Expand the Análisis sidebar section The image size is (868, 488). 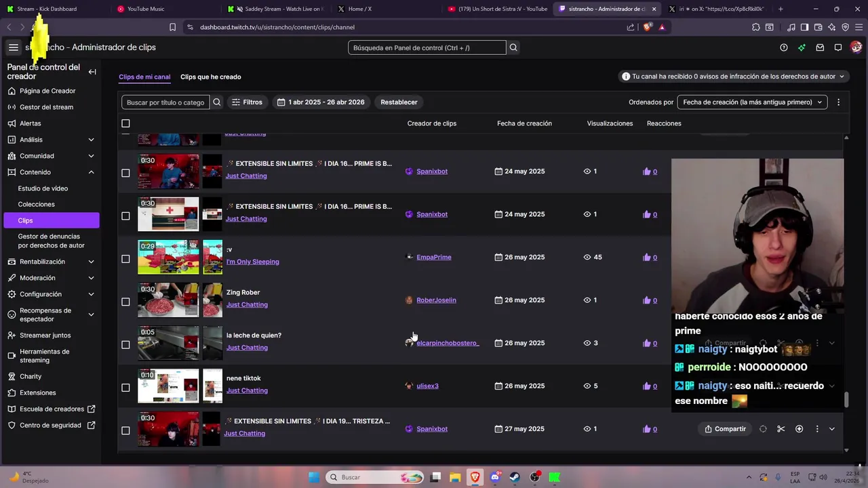point(91,140)
